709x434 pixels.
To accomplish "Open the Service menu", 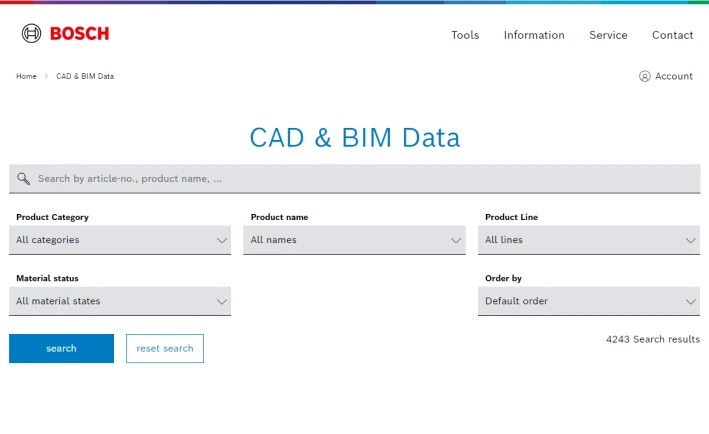I will [608, 35].
